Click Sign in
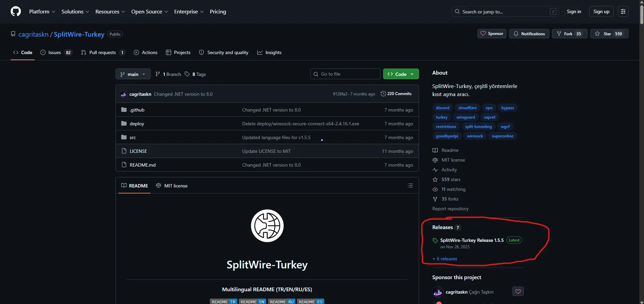The image size is (644, 304). [x=574, y=11]
